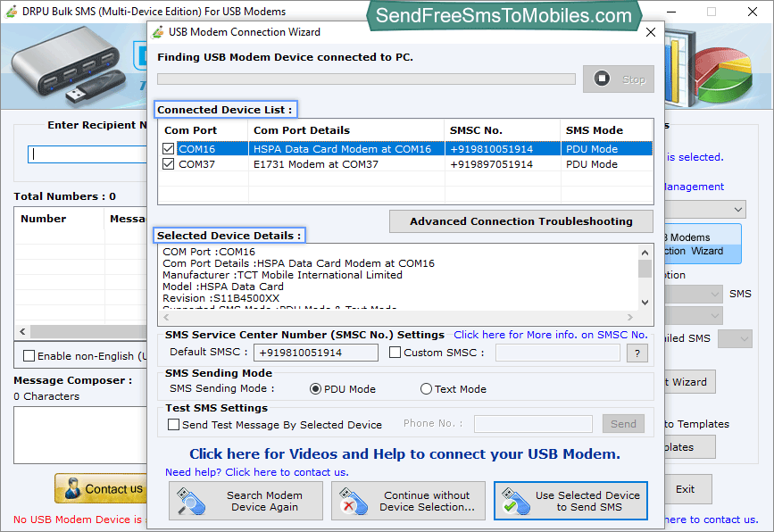Click Search Modem Device Again button

point(246,501)
